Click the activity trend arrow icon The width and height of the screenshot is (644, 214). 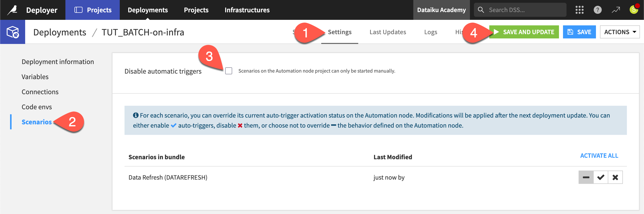coord(616,10)
